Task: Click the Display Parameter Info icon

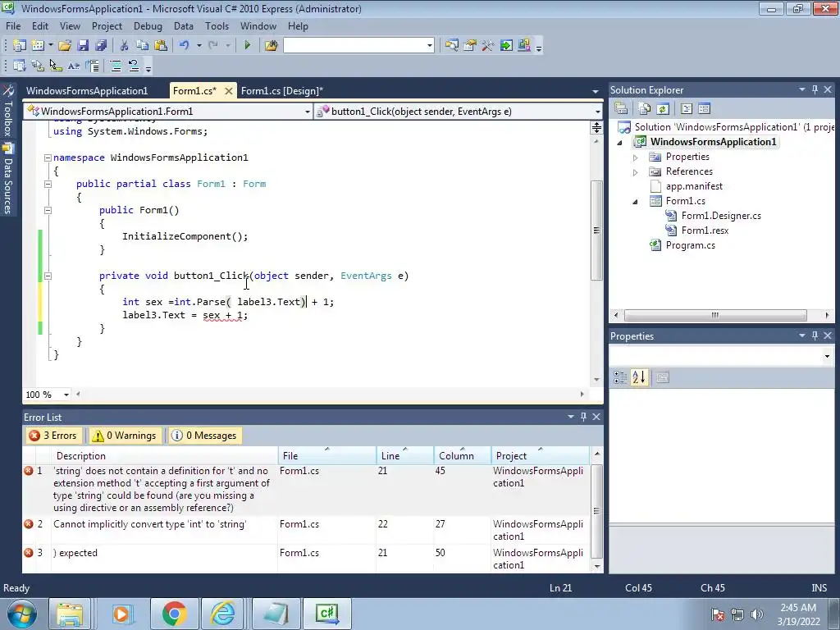Action: [x=38, y=66]
